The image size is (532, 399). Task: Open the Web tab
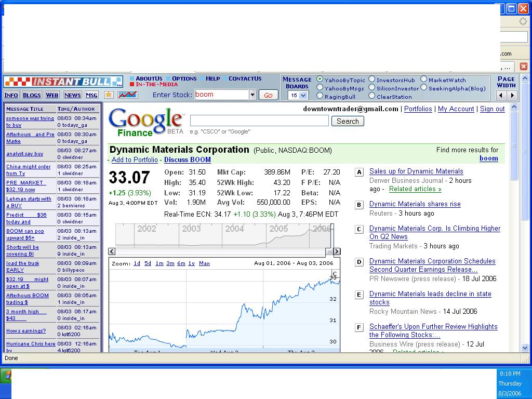52,95
